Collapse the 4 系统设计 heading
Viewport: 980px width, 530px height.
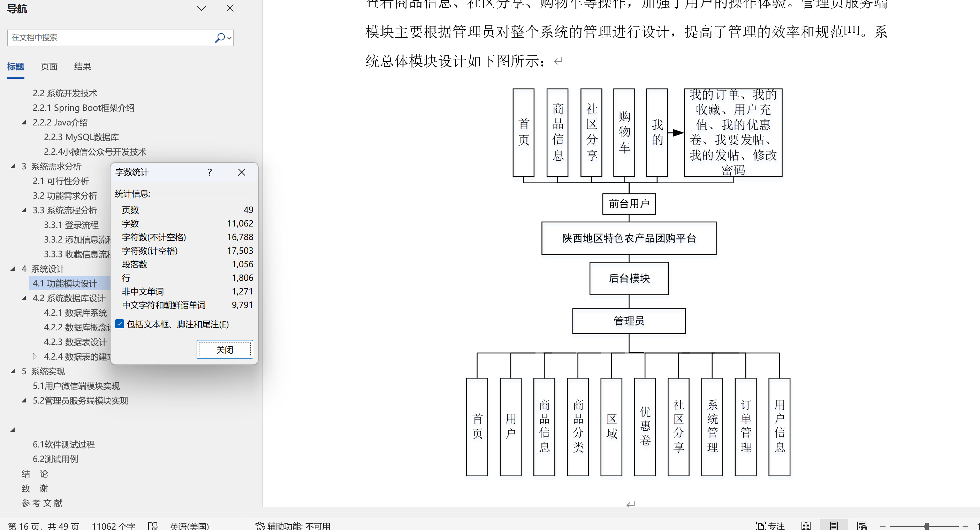pos(13,269)
